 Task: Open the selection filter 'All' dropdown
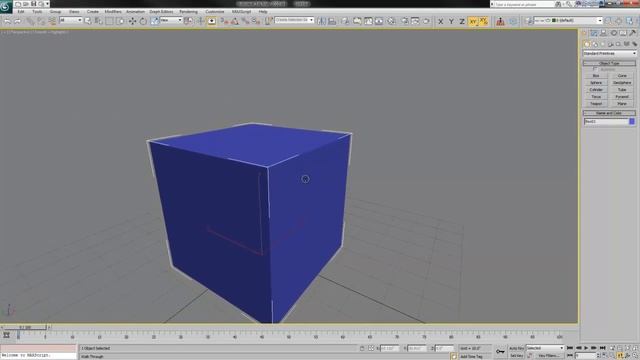coord(71,20)
